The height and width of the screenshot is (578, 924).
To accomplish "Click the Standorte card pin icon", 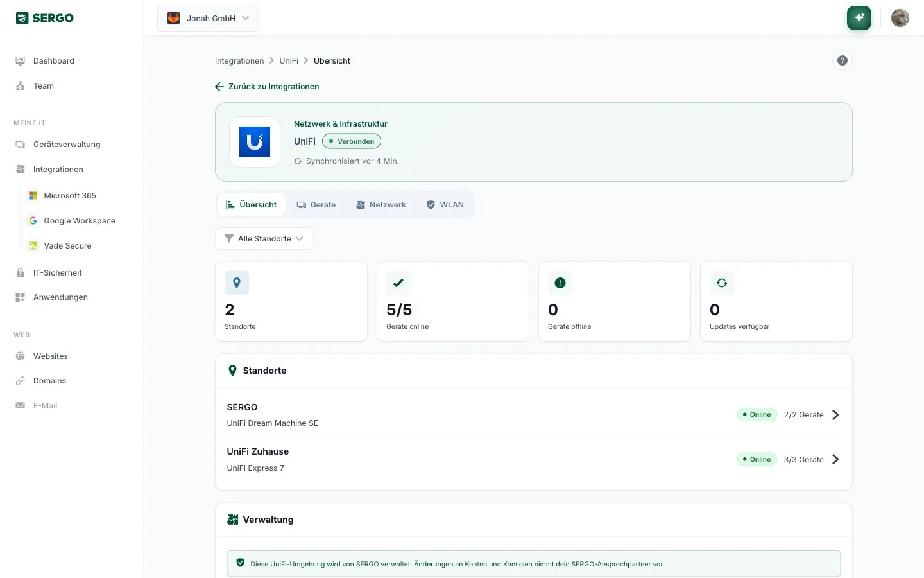I will 237,283.
